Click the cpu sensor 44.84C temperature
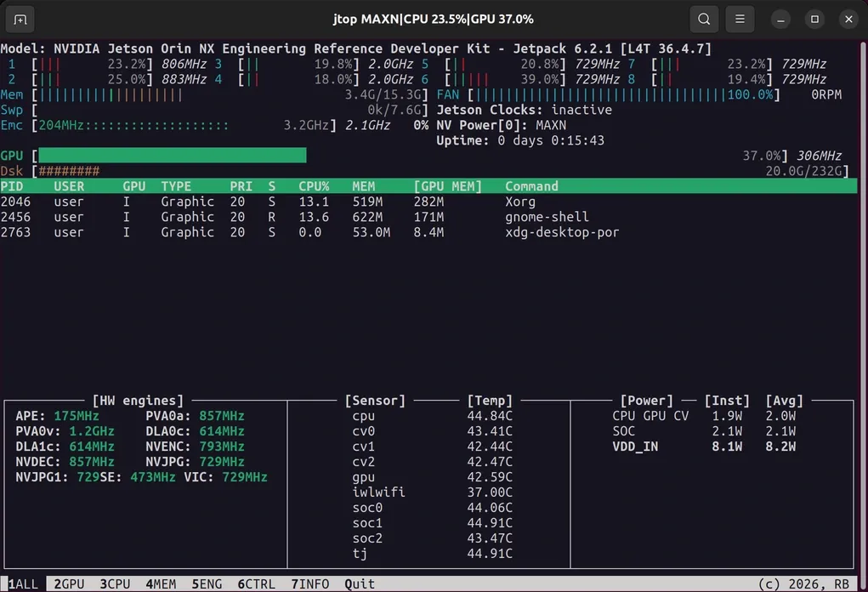This screenshot has height=592, width=868. [490, 416]
